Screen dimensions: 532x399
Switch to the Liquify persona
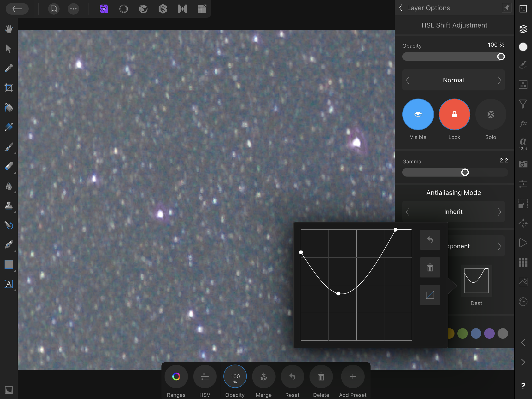(143, 9)
